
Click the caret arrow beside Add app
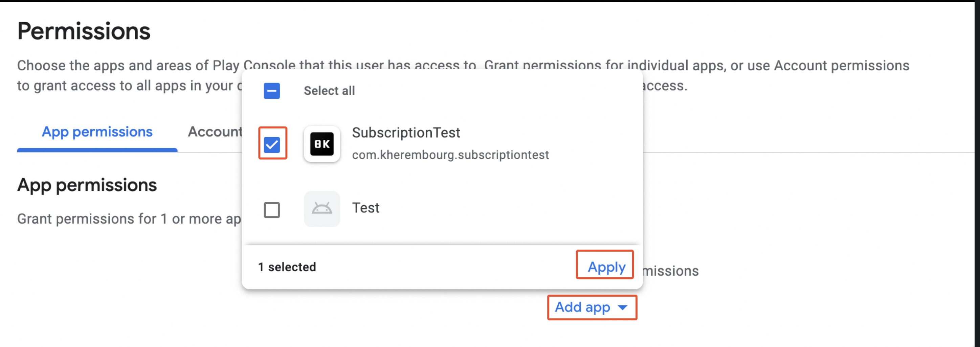(x=622, y=307)
